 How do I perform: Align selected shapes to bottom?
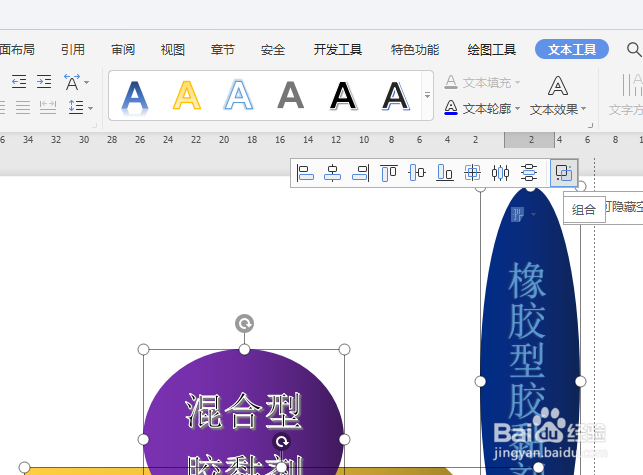[x=445, y=173]
